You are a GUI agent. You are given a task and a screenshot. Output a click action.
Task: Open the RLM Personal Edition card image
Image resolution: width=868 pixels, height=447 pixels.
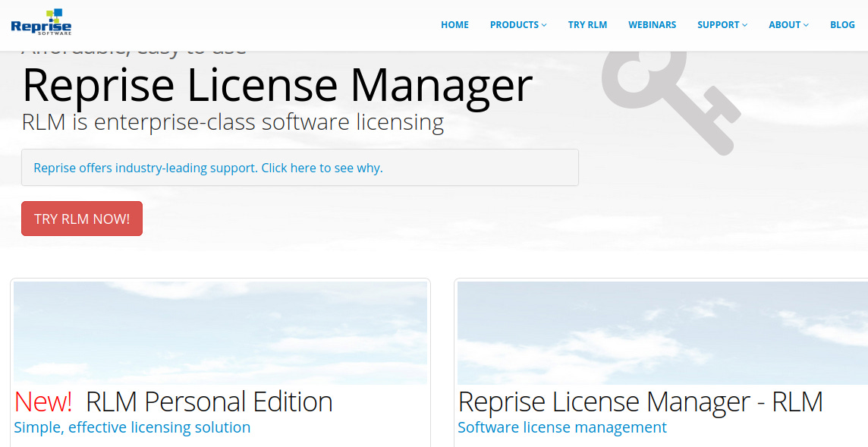(219, 332)
